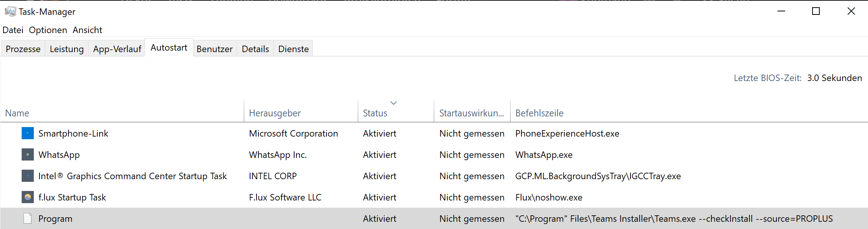Screen dimensions: 868x229
Task: Click the WhatsApp startup entry icon
Action: point(28,155)
